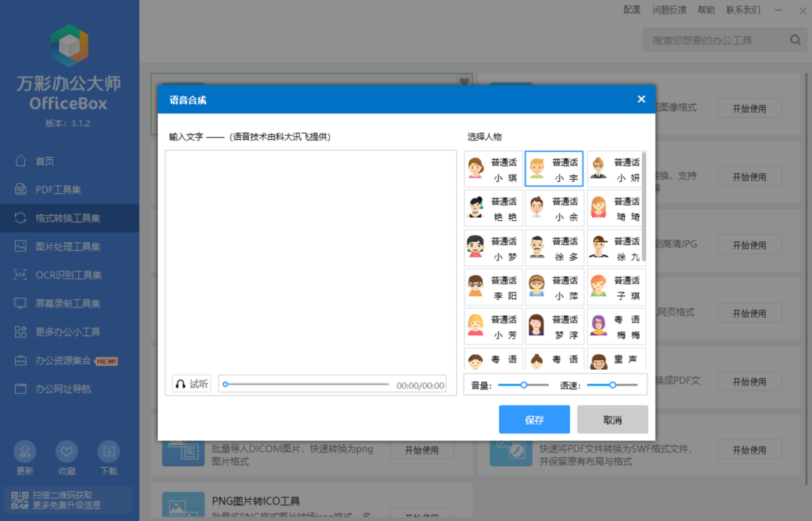
Task: Open the 帮助 menu
Action: (x=706, y=10)
